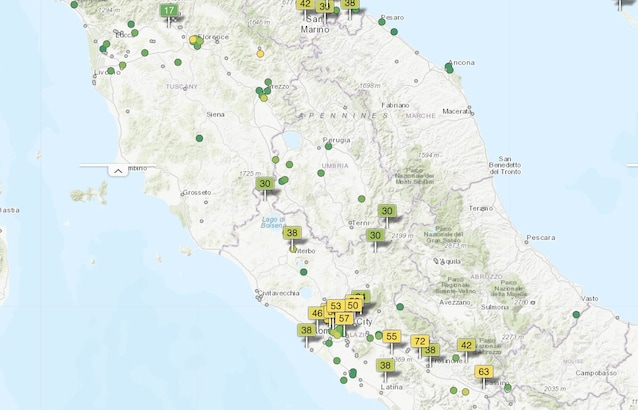Click the green dot near Livorno
The height and width of the screenshot is (410, 638).
click(x=111, y=70)
